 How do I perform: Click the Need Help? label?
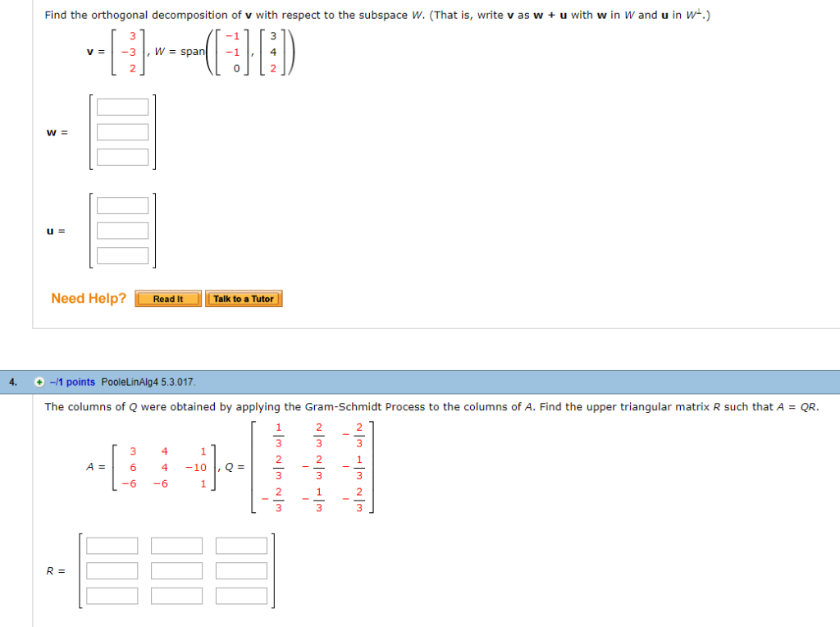[x=88, y=298]
